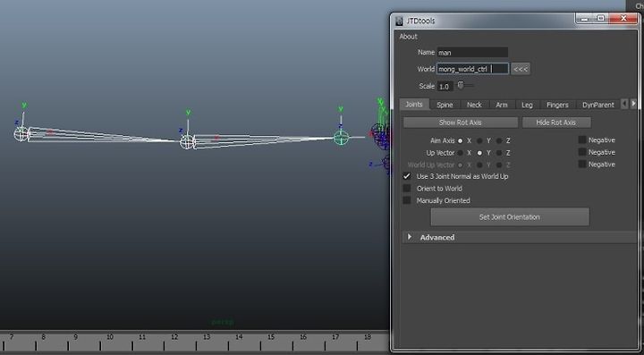Click the JTDtools window title icon

point(399,21)
